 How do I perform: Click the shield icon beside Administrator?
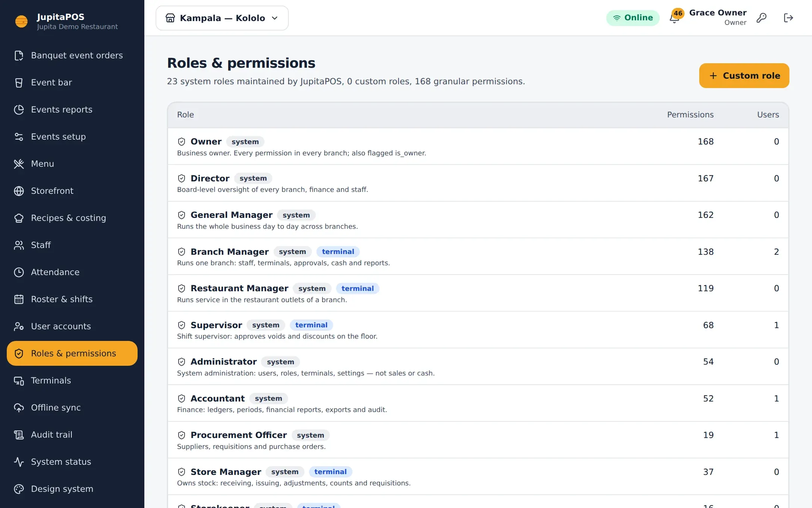tap(182, 362)
